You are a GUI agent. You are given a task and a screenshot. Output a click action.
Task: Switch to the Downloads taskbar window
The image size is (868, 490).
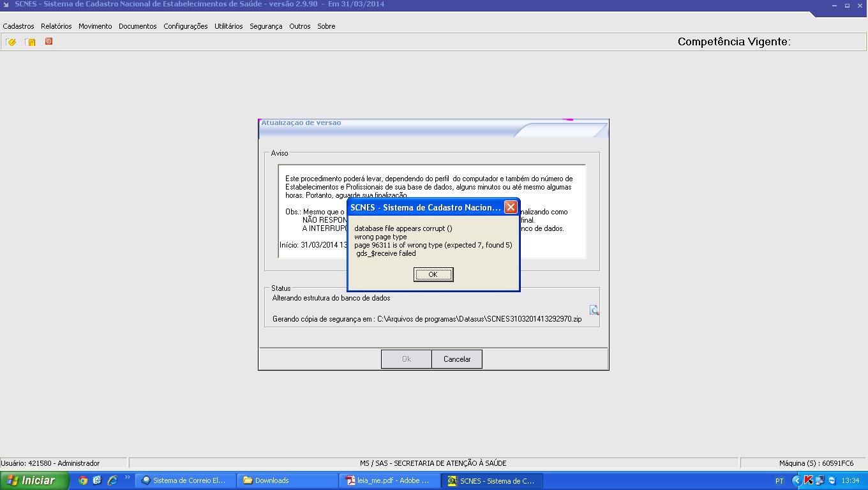pos(287,480)
